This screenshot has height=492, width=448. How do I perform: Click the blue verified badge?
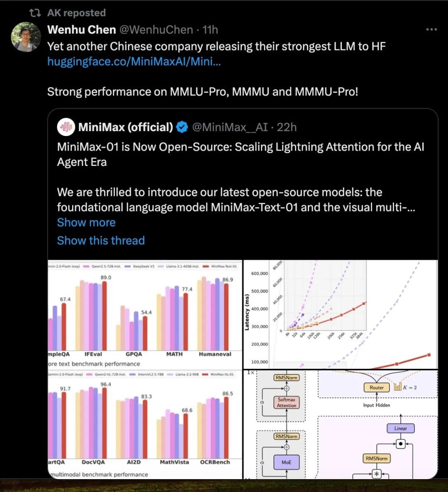[x=182, y=127]
